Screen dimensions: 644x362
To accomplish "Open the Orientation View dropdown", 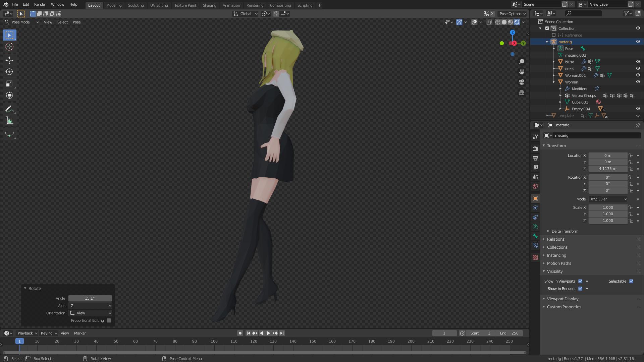I will [x=90, y=313].
